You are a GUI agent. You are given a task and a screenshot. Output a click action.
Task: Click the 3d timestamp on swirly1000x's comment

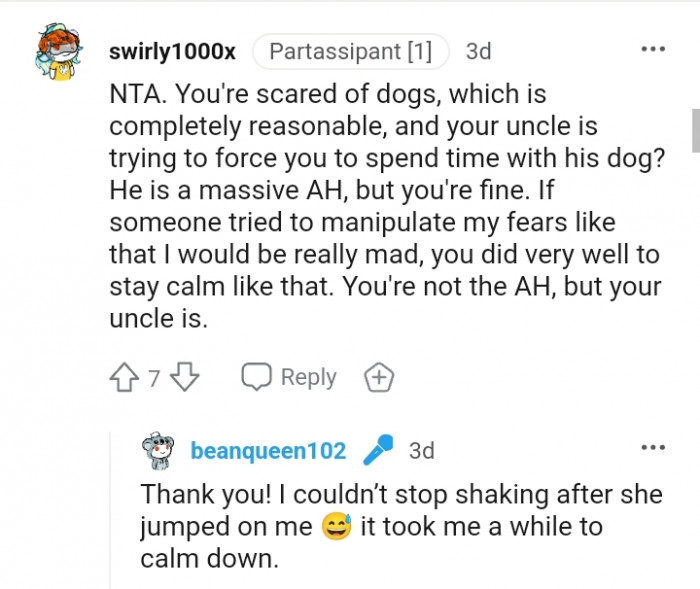coord(478,52)
